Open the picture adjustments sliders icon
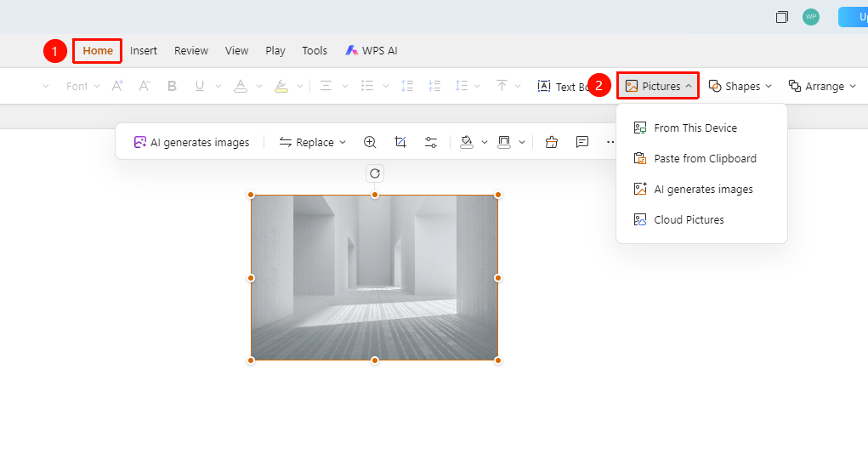The width and height of the screenshot is (868, 454). coord(431,142)
